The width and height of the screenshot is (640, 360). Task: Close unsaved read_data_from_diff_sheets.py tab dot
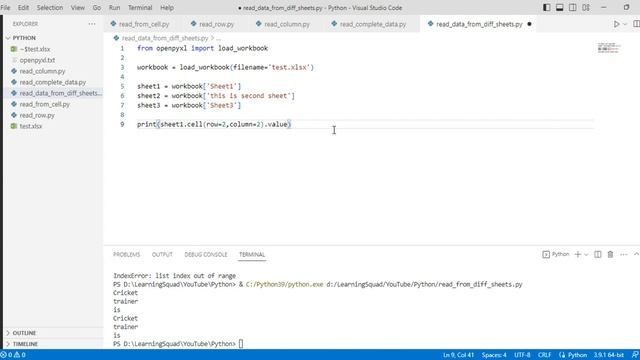(529, 24)
